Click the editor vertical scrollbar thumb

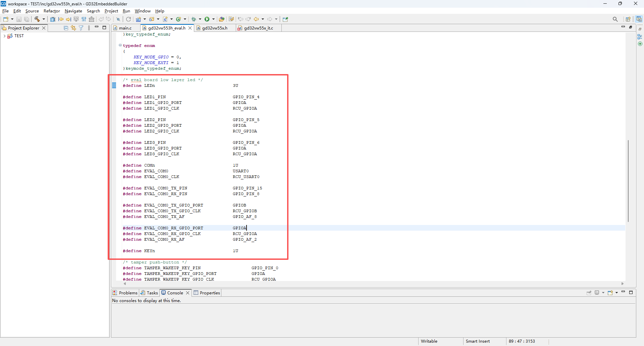[628, 181]
